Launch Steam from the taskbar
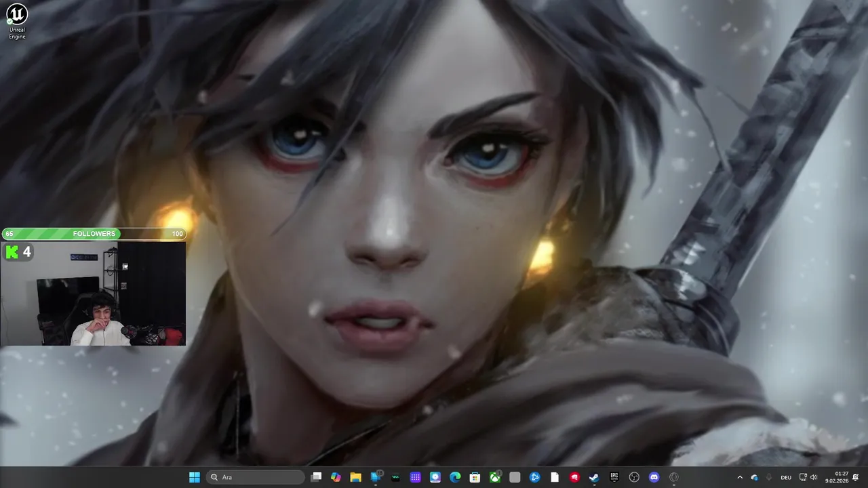 [x=594, y=477]
